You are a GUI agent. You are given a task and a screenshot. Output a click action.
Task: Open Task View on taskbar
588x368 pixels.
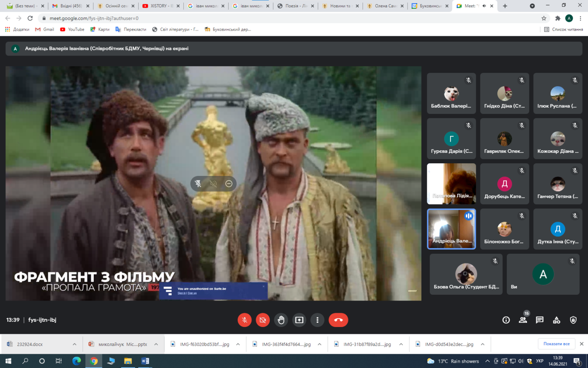pos(59,361)
